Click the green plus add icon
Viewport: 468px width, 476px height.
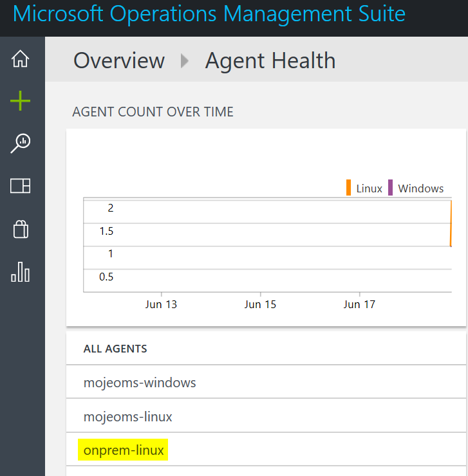click(x=21, y=100)
